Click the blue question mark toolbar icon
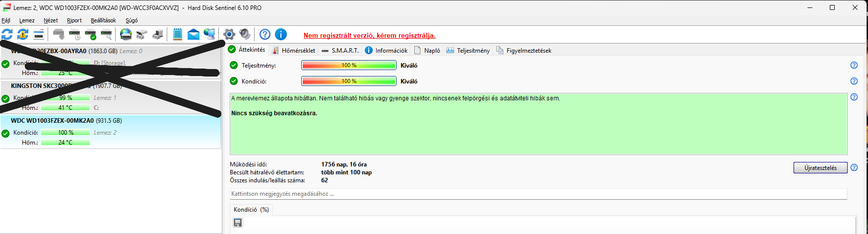The height and width of the screenshot is (234, 868). point(265,34)
